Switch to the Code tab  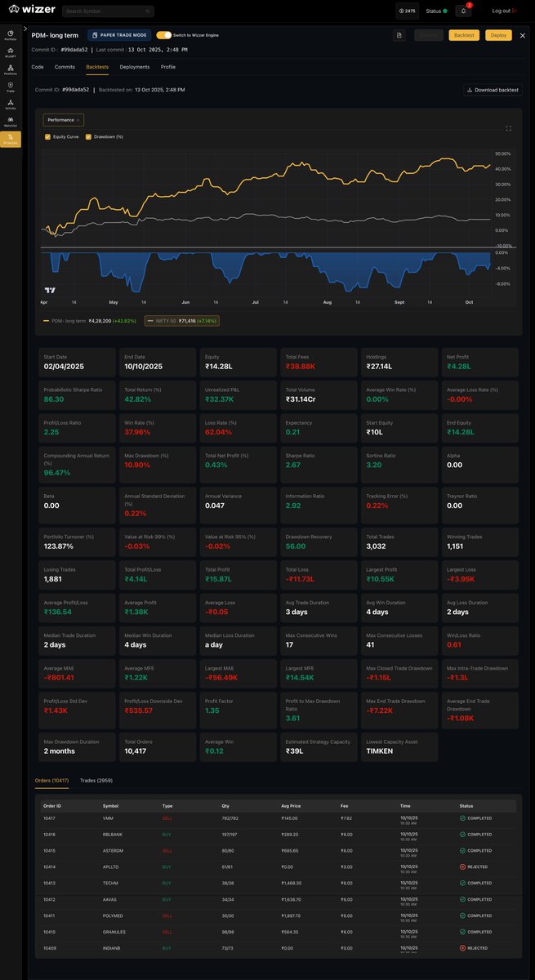click(x=38, y=66)
